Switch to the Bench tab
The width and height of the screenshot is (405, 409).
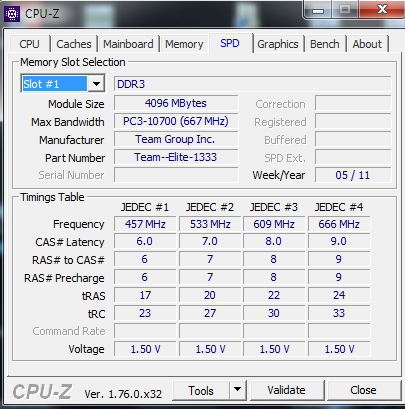tap(325, 44)
